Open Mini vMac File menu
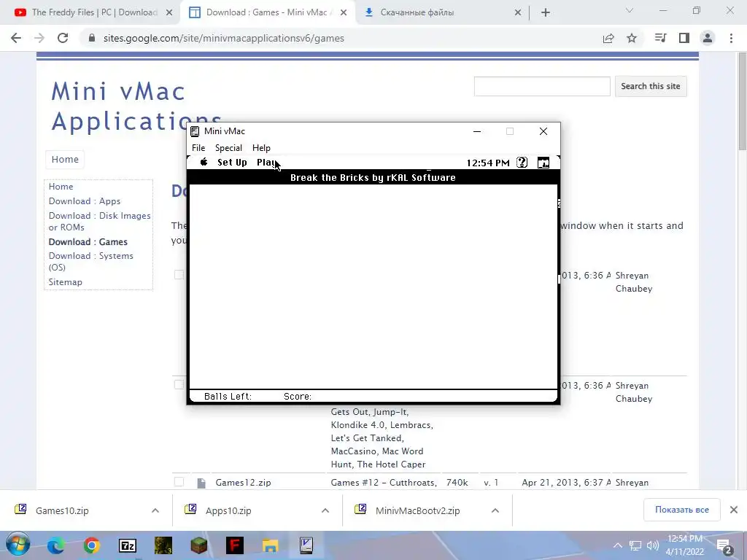The image size is (747, 560). point(198,147)
